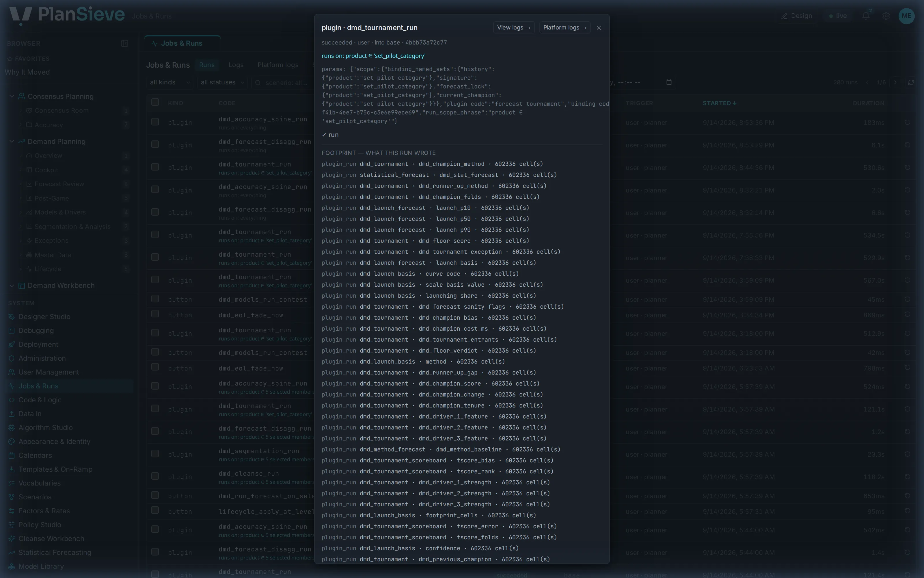The image size is (924, 578).
Task: Sort by the STARTED column header
Action: pos(719,103)
